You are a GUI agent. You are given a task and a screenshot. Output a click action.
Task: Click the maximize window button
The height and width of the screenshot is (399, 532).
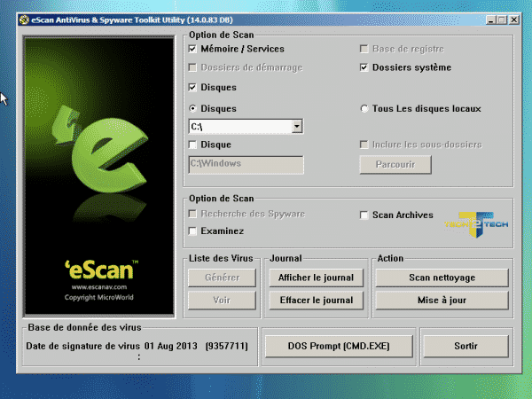pyautogui.click(x=502, y=20)
